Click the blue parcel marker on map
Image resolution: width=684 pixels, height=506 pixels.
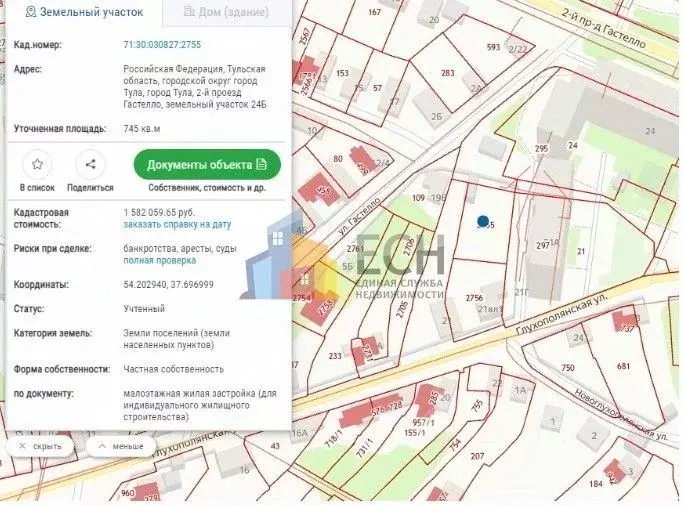click(x=482, y=222)
